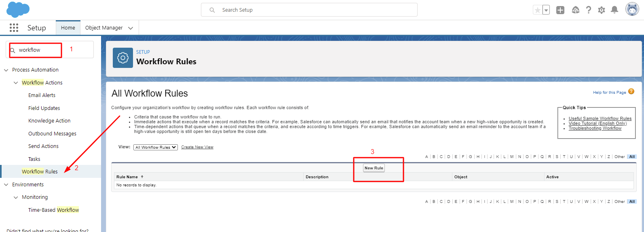The width and height of the screenshot is (644, 232).
Task: Collapse the Environments section
Action: (x=6, y=185)
